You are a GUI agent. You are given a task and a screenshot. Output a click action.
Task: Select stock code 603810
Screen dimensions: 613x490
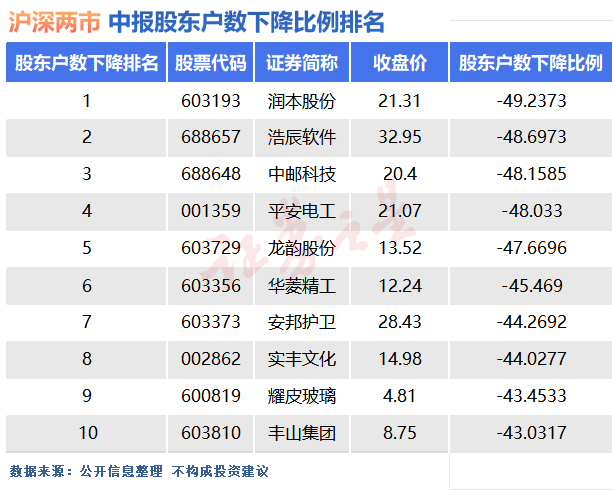211,433
